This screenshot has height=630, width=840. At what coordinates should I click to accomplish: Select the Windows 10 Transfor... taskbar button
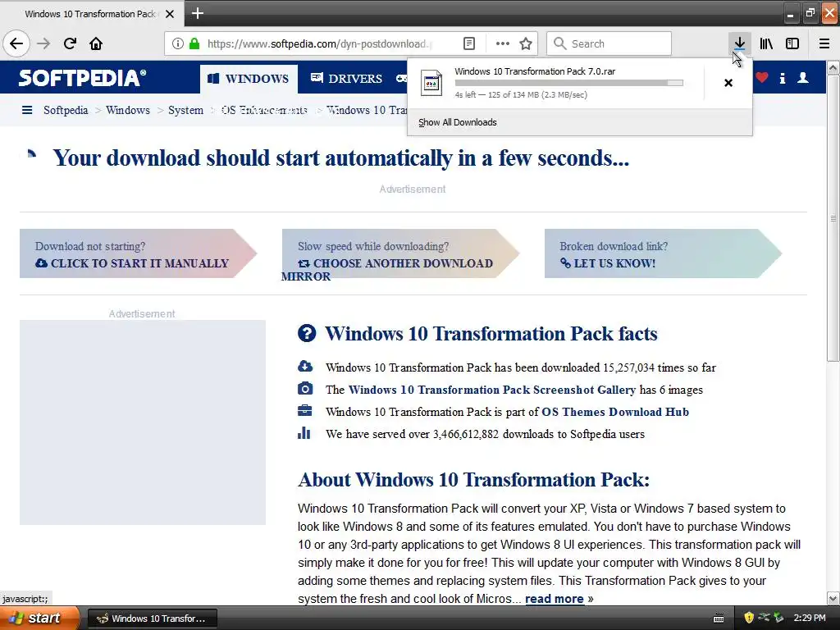(152, 619)
